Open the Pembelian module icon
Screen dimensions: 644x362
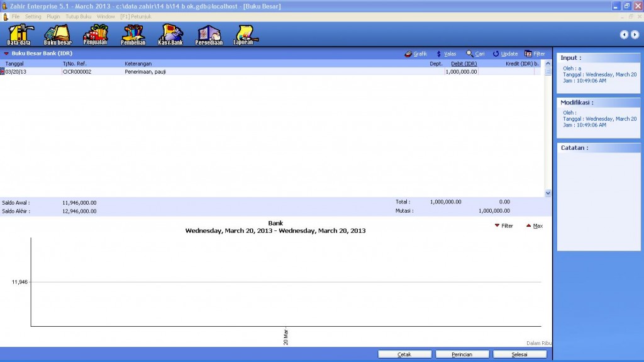coord(133,34)
